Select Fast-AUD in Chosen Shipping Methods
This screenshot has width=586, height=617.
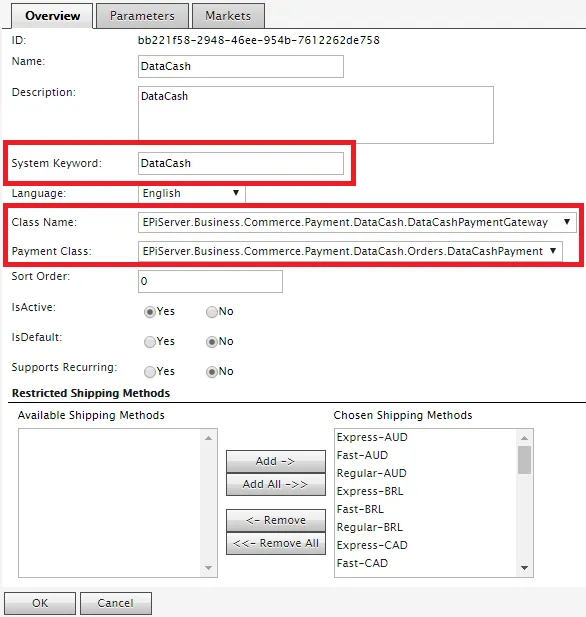coord(426,455)
